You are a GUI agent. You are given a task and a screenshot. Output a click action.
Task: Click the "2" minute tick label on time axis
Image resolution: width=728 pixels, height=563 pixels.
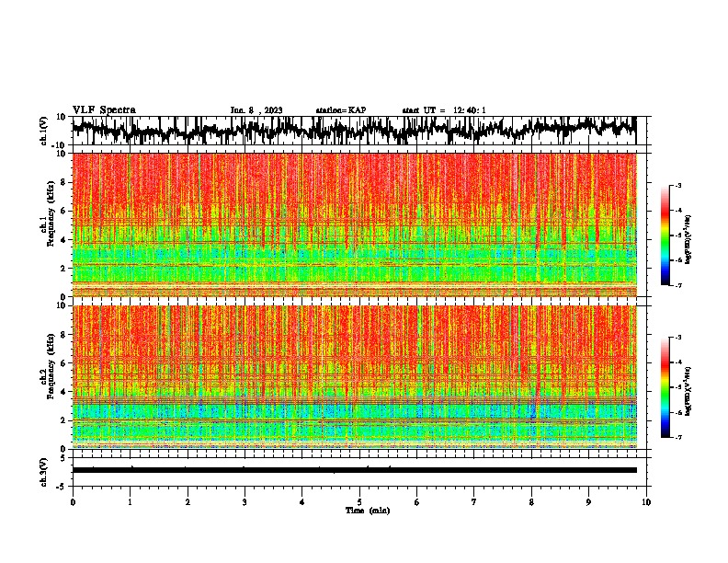point(188,502)
